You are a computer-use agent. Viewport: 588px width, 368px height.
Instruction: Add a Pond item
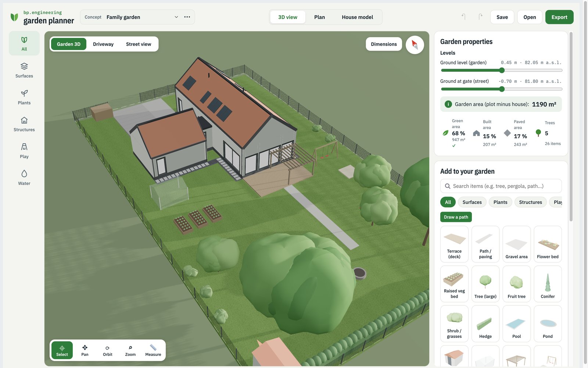(548, 323)
